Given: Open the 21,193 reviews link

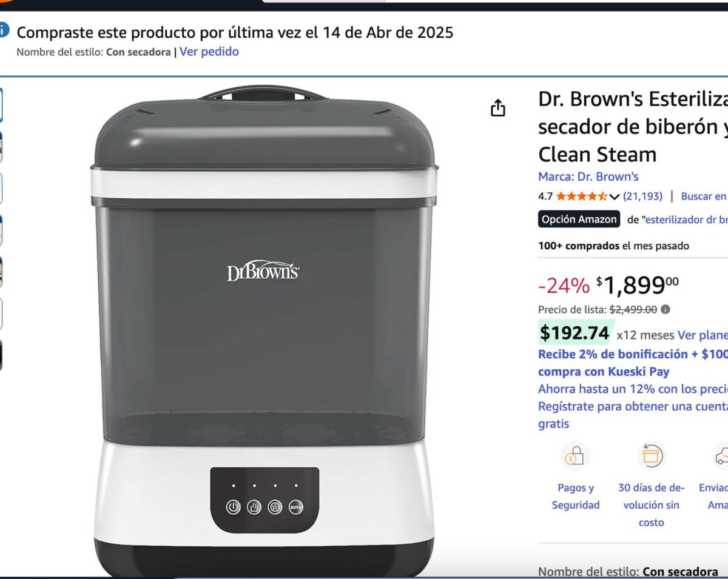Looking at the screenshot, I should pyautogui.click(x=642, y=196).
